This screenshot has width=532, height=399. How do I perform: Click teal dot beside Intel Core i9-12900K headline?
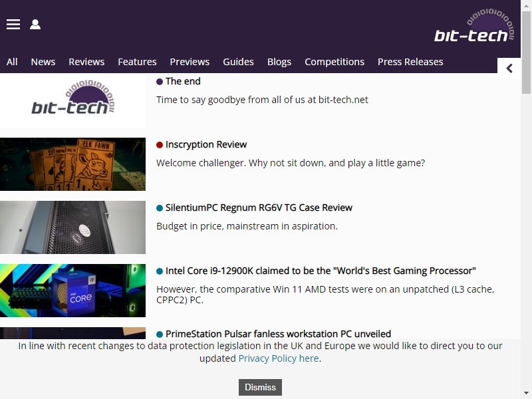click(160, 271)
